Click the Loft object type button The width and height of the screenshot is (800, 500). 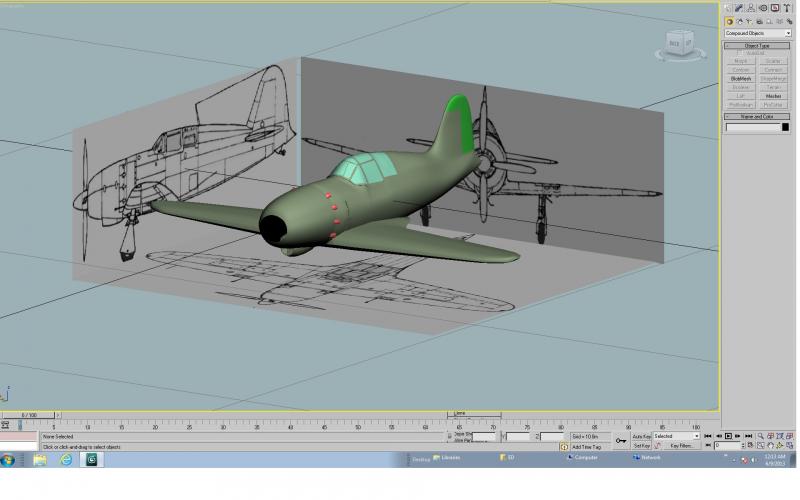pyautogui.click(x=741, y=96)
